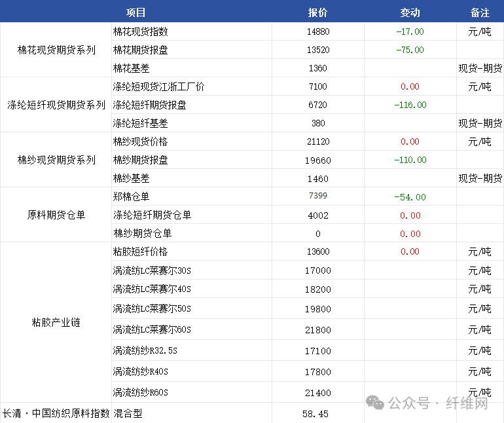Click 现货-期货 note in 棉花基差 row
504x423 pixels.
(x=480, y=68)
